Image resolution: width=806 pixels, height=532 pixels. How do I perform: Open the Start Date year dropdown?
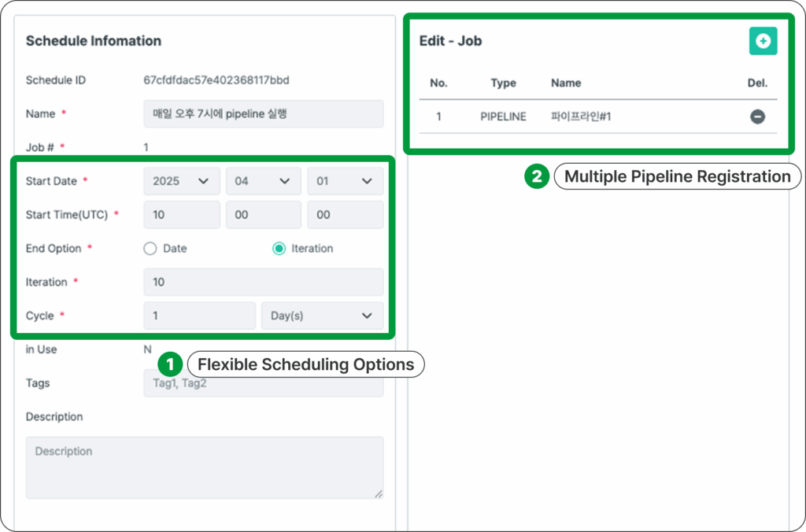(181, 181)
